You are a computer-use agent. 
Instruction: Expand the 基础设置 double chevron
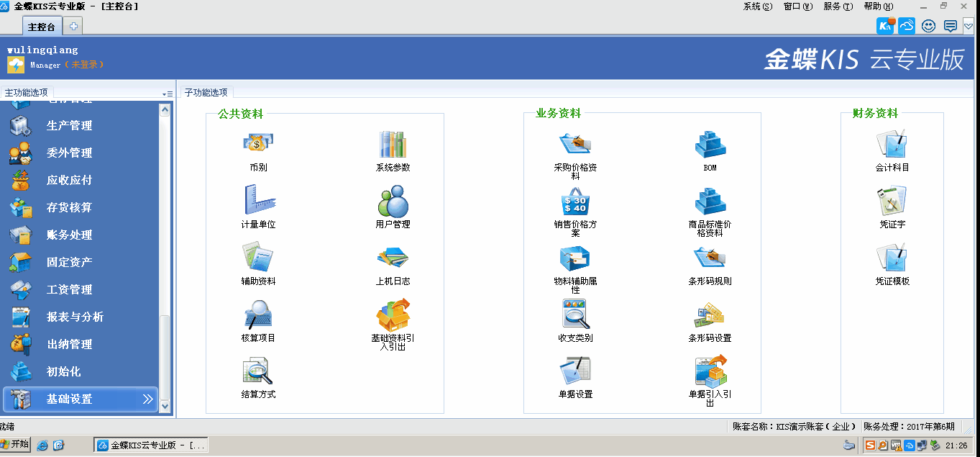147,399
